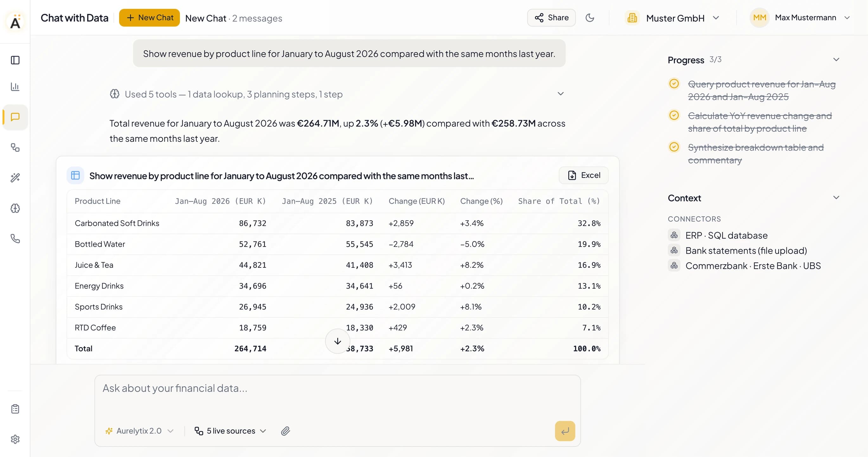Click the Muster GmbH building icon
Image resolution: width=868 pixels, height=457 pixels.
632,18
